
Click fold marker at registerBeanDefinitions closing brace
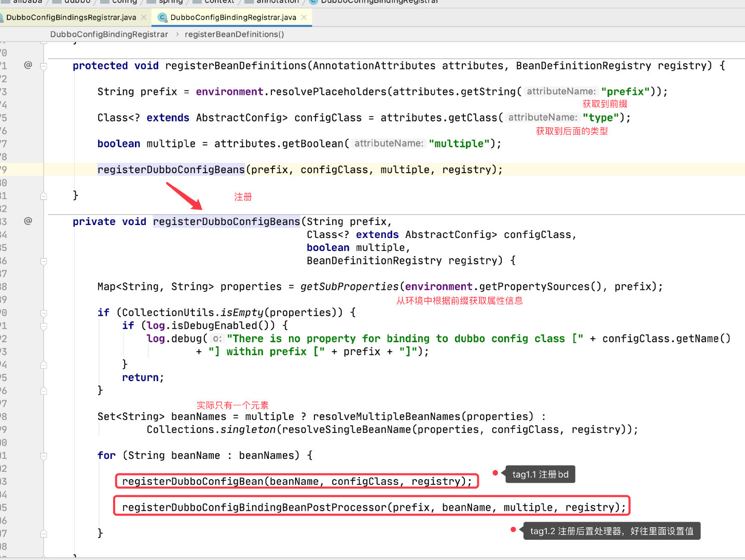pyautogui.click(x=44, y=196)
